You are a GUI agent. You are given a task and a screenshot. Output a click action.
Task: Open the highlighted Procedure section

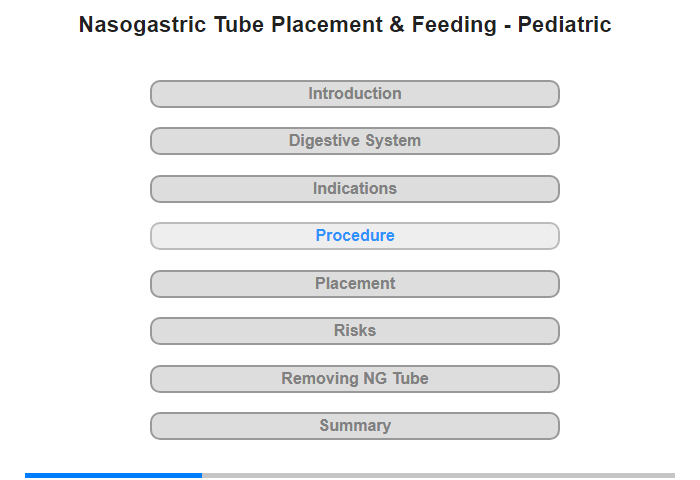click(354, 236)
